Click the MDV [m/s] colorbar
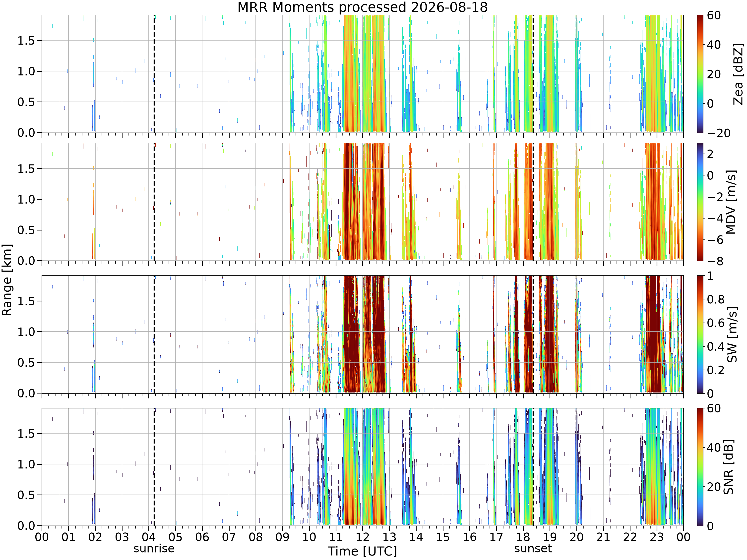Viewport: 747px width, 560px height. pyautogui.click(x=700, y=202)
